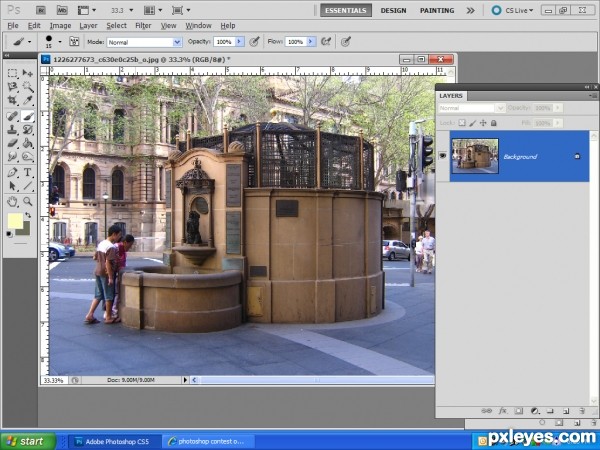Switch to Adobe Photoshop CS5 taskbar button
The image size is (600, 450).
[115, 442]
